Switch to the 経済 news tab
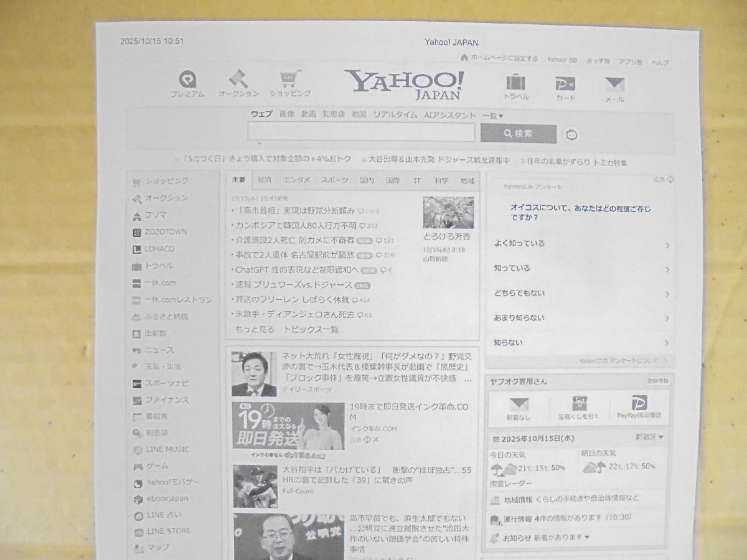Viewport: 747px width, 560px height. [265, 180]
